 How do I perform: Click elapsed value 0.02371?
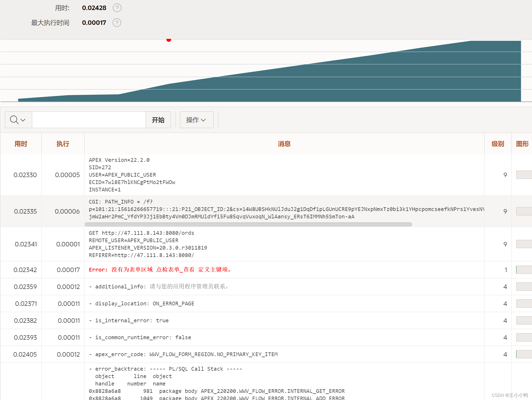(x=26, y=304)
